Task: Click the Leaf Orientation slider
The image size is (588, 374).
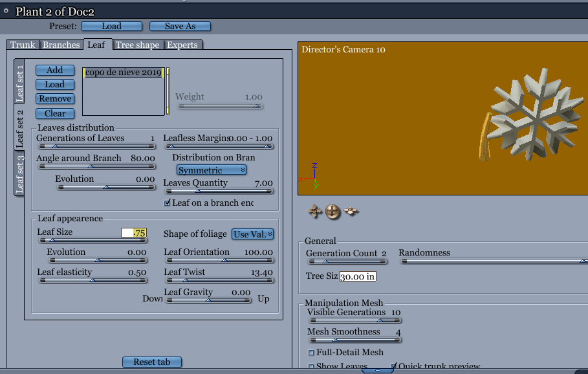Action: click(x=220, y=260)
